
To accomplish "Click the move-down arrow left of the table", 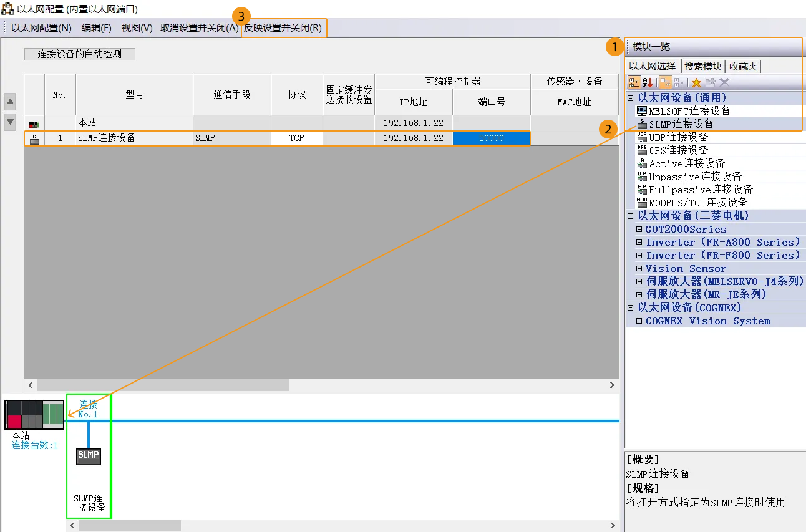I will point(10,122).
